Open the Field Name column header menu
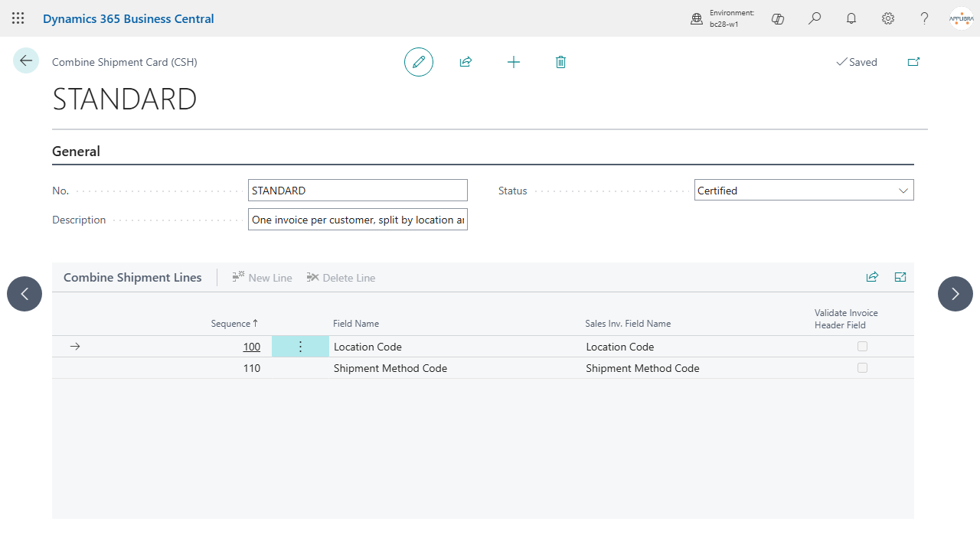The width and height of the screenshot is (980, 551). 356,324
